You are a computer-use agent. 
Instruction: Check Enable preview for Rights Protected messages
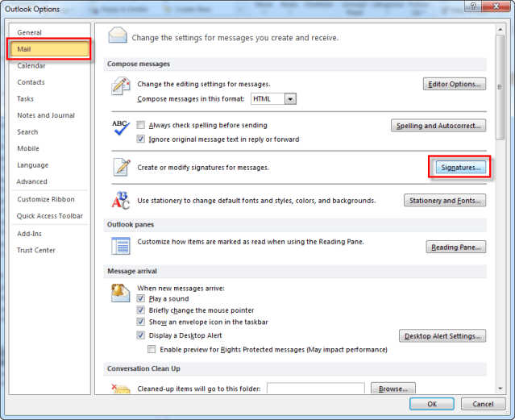(152, 350)
